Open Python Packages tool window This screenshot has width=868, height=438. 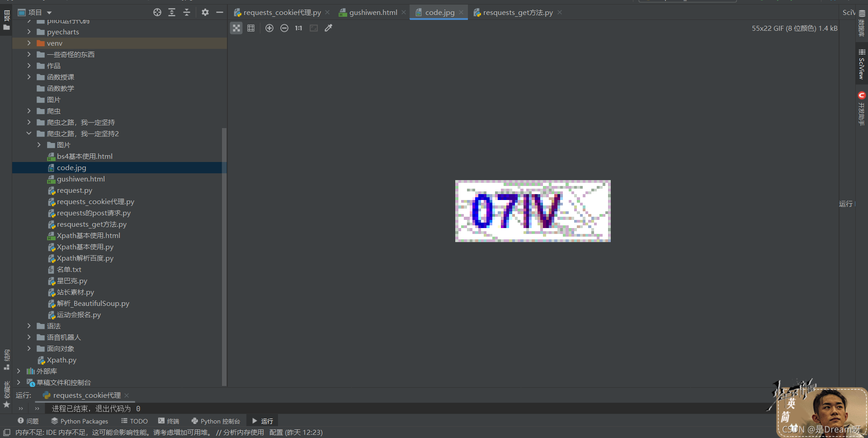coord(80,421)
